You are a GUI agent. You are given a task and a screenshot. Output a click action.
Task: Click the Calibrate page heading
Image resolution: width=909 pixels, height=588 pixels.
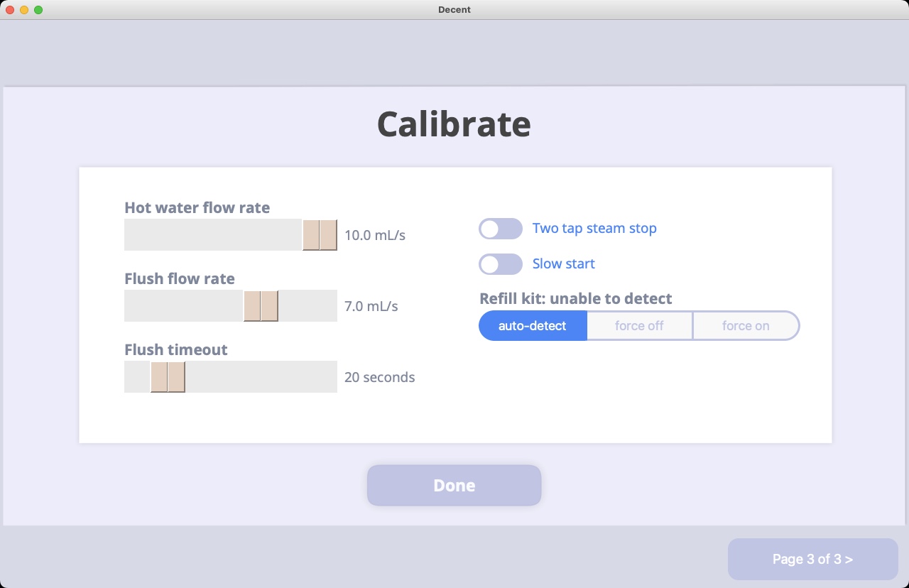[x=454, y=124]
